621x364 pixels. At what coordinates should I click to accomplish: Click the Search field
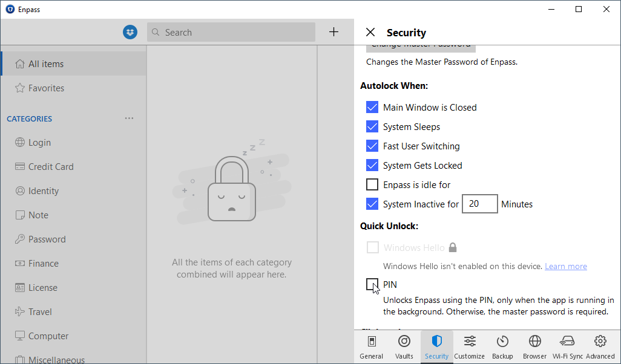click(x=231, y=32)
